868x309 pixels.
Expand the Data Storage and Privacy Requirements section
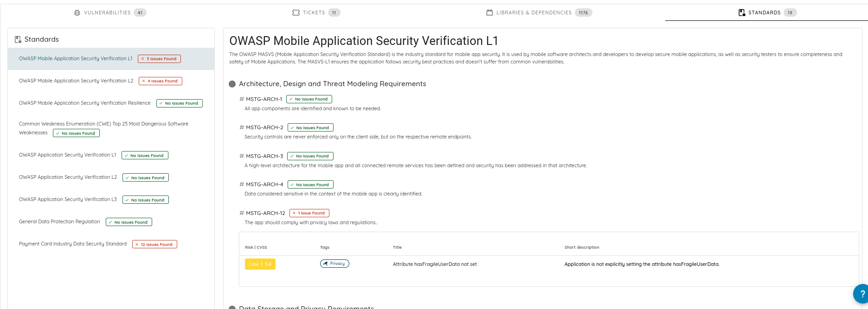[232, 307]
